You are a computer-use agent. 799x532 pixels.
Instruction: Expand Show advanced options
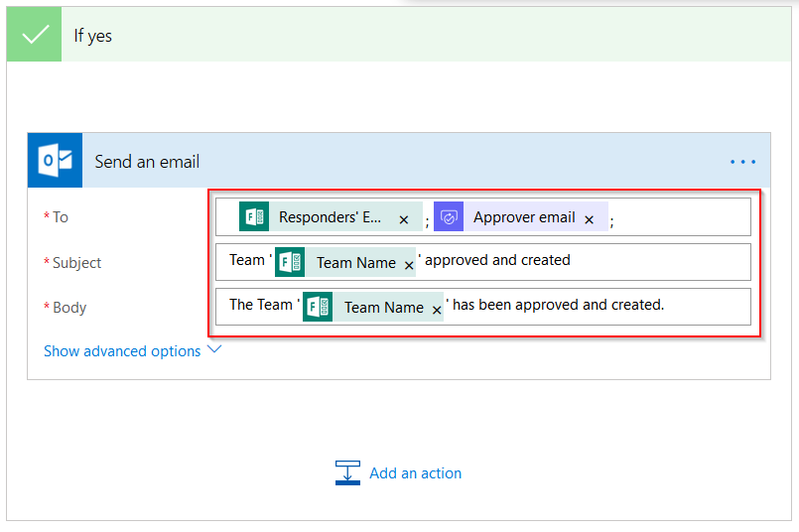[x=122, y=351]
